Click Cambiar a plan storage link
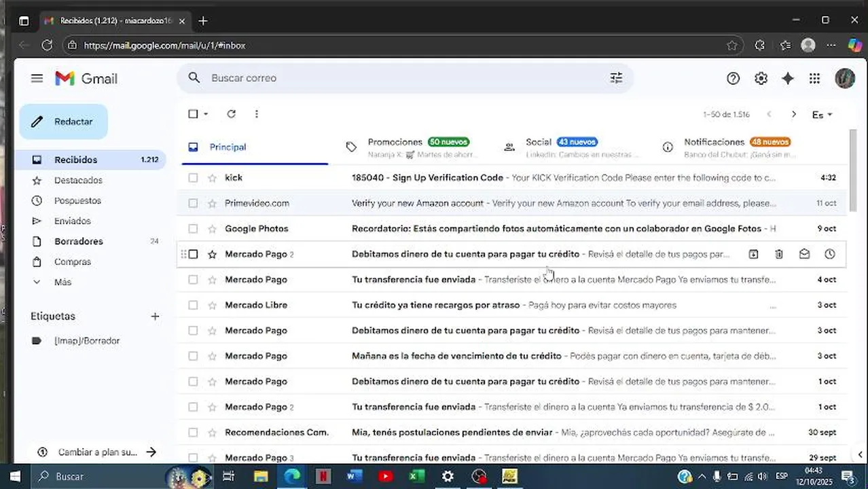This screenshot has width=868, height=489. click(x=98, y=452)
